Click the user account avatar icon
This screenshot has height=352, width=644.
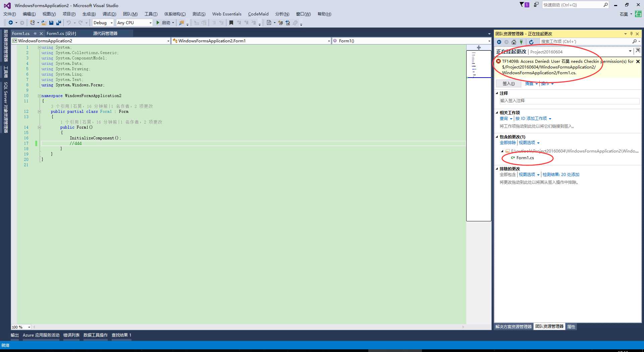point(638,14)
